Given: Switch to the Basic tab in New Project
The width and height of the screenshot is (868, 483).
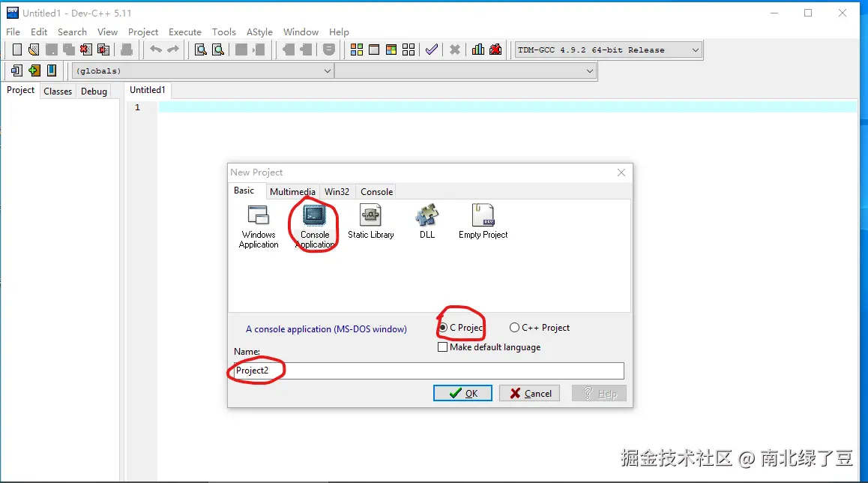Looking at the screenshot, I should click(244, 190).
